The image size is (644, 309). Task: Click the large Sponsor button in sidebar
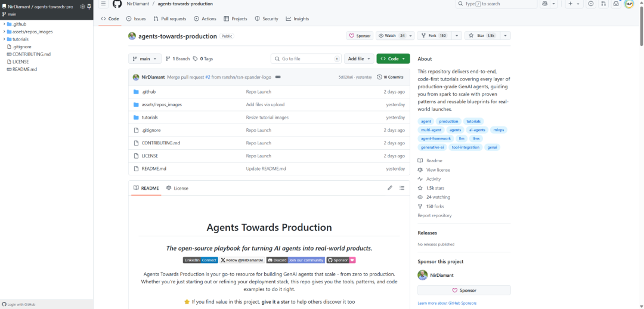[464, 290]
